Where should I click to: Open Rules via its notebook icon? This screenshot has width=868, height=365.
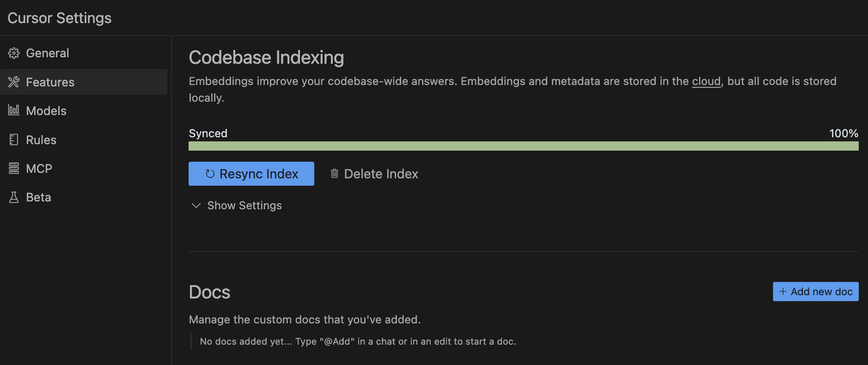pyautogui.click(x=14, y=140)
